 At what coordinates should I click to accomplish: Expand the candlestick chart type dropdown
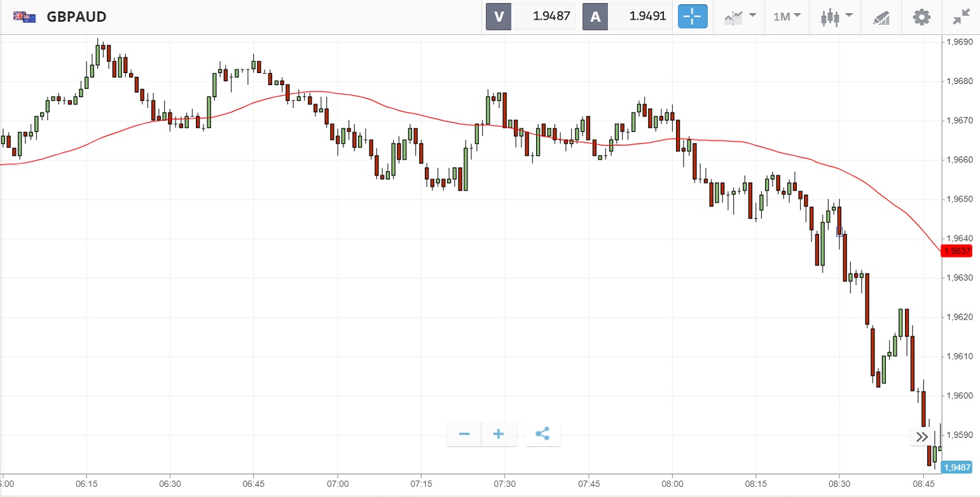click(x=836, y=17)
